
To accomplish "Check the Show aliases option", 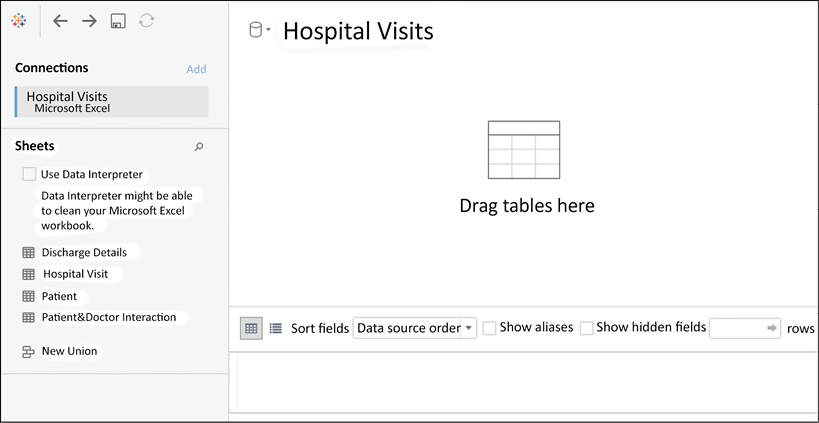I will (489, 328).
